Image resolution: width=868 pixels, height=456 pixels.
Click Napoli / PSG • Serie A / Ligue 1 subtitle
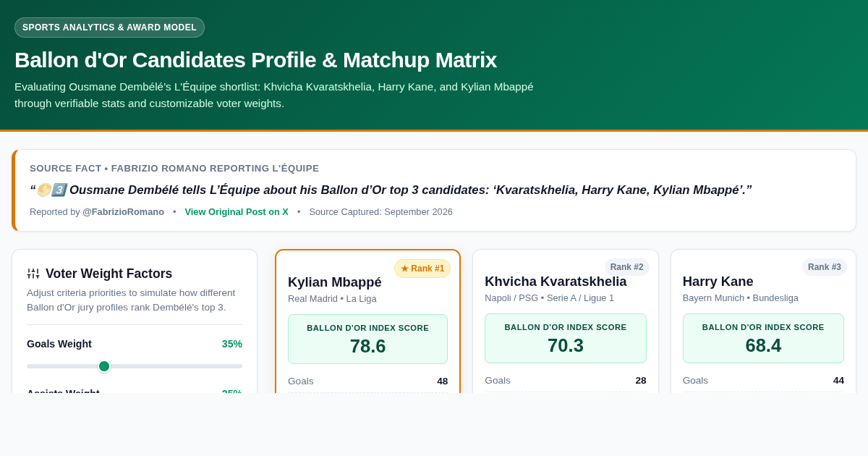(549, 297)
